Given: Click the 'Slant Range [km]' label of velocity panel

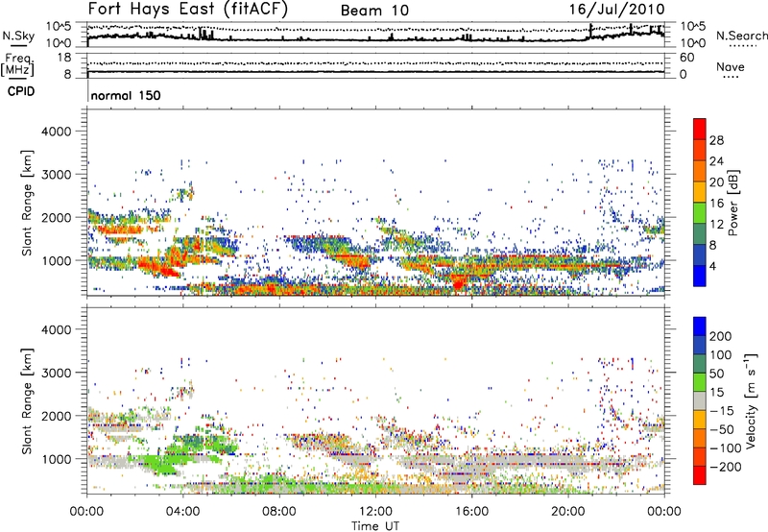Looking at the screenshot, I should 27,401.
